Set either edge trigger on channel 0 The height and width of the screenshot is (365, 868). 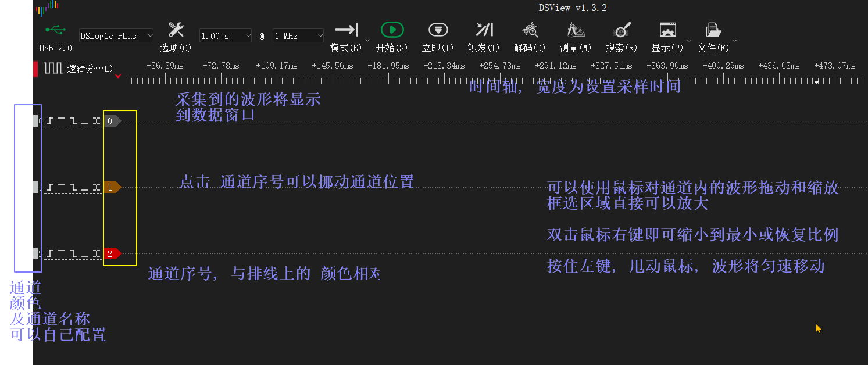tap(97, 121)
